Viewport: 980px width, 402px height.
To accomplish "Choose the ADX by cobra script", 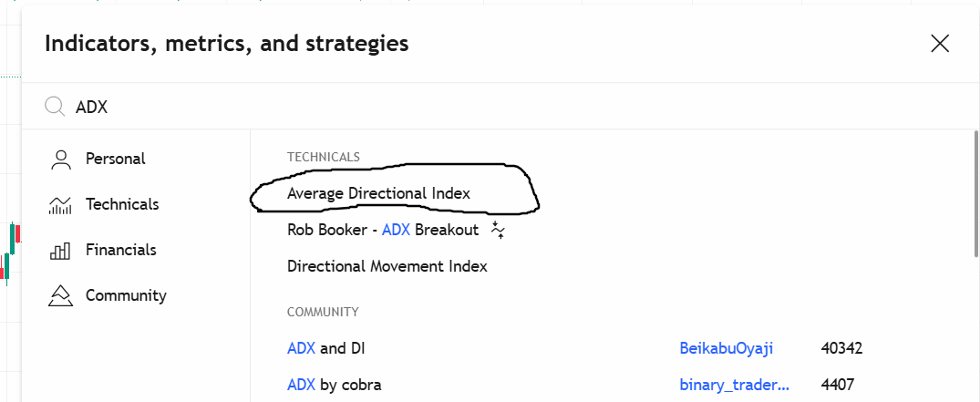I will [334, 385].
